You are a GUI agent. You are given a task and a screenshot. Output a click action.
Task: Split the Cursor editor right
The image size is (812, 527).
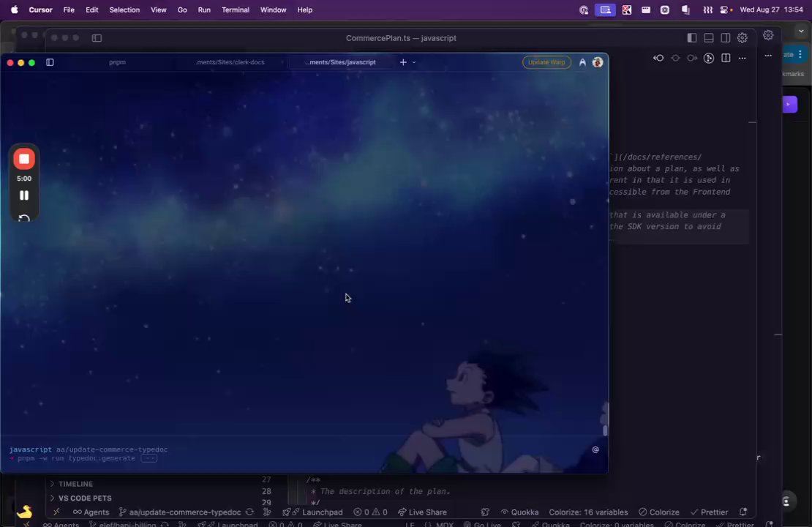point(726,58)
